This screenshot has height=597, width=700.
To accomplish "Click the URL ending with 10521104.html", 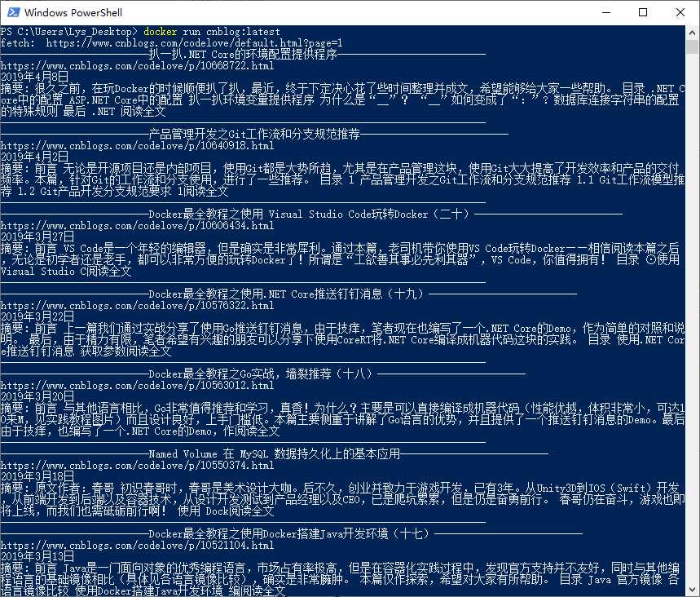I will [137, 546].
